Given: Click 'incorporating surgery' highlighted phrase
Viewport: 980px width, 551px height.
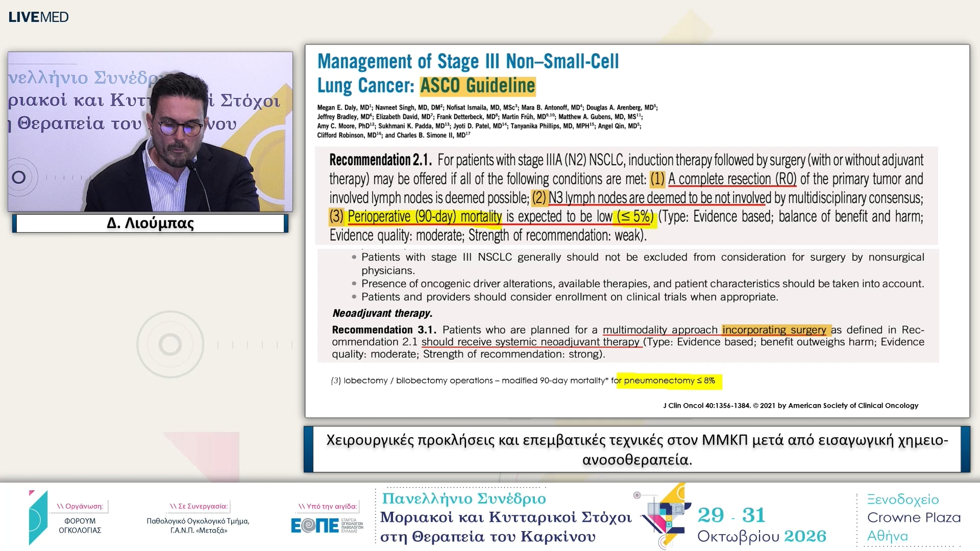Looking at the screenshot, I should coord(774,330).
